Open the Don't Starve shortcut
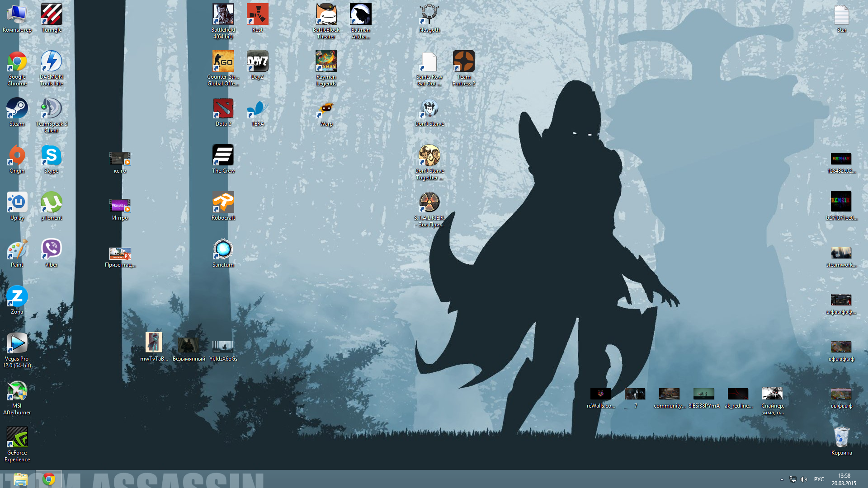Viewport: 868px width, 488px height. click(x=429, y=112)
